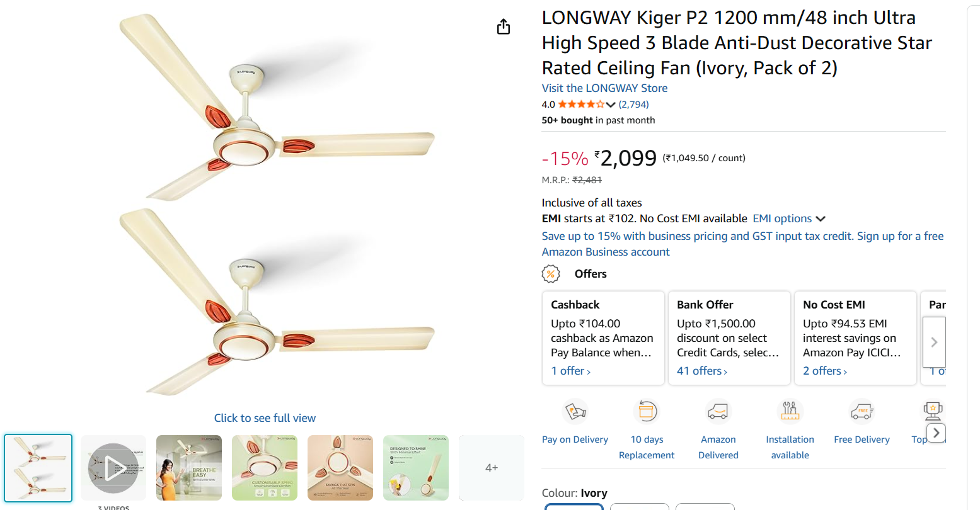Visit the LONGWAY Store
This screenshot has width=980, height=510.
tap(604, 88)
